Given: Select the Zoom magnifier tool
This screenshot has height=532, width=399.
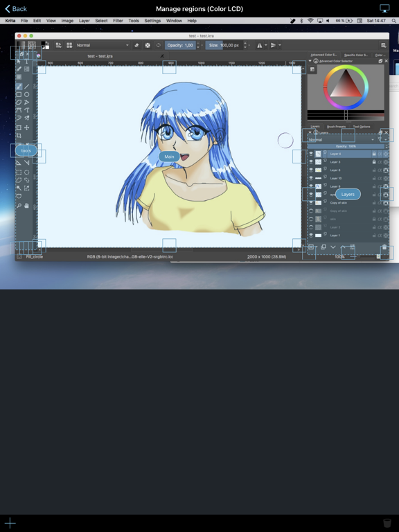Looking at the screenshot, I should [19, 206].
